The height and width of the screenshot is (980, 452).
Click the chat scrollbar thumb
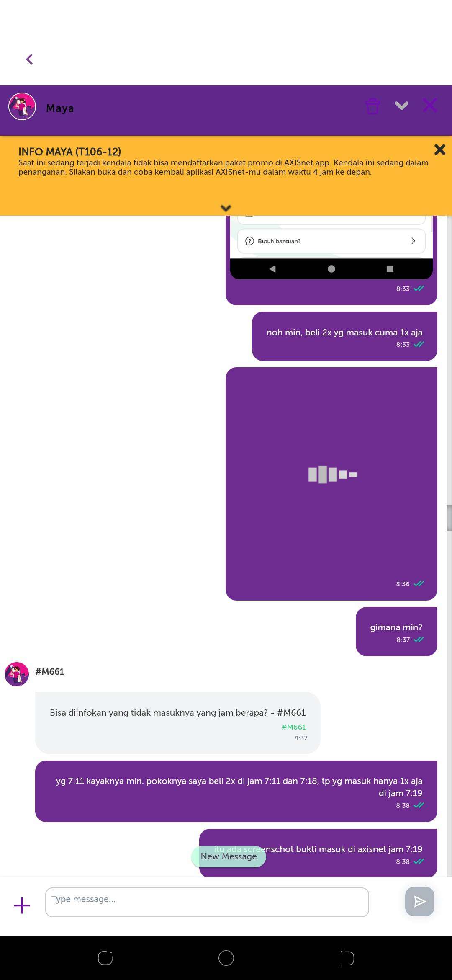click(x=449, y=518)
